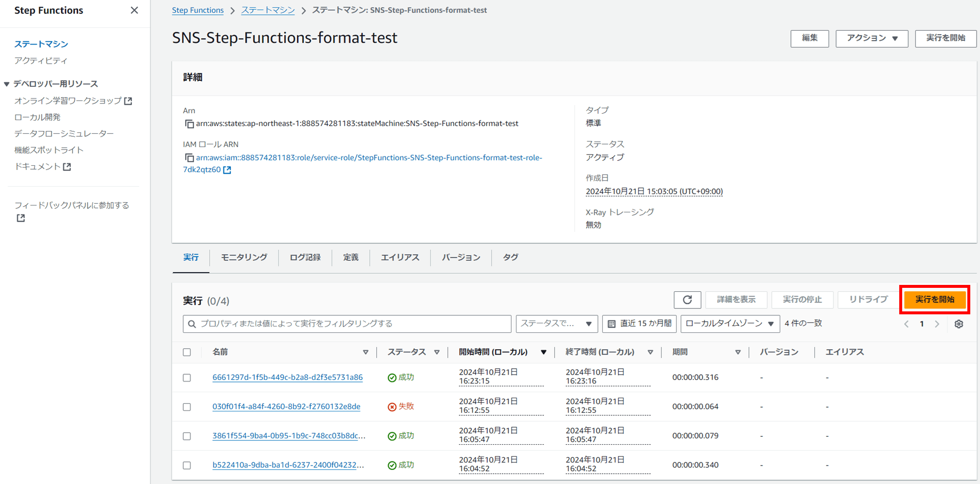Collapse the デベロッパー用リソース section

tap(6, 84)
